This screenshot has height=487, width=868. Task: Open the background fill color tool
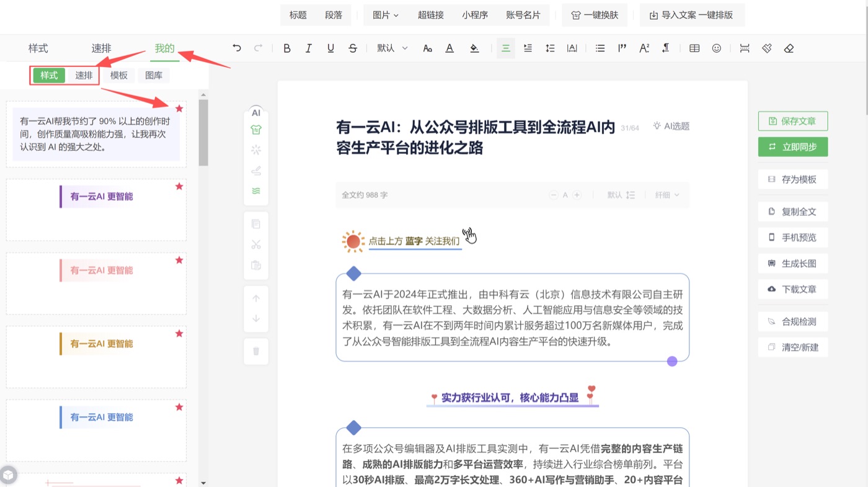coord(474,48)
